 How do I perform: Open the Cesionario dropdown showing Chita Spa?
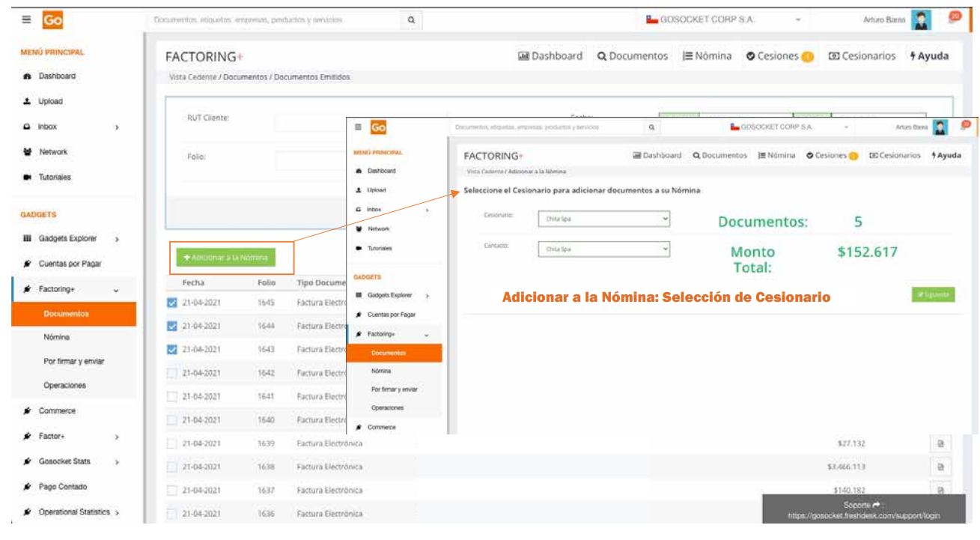pos(604,219)
